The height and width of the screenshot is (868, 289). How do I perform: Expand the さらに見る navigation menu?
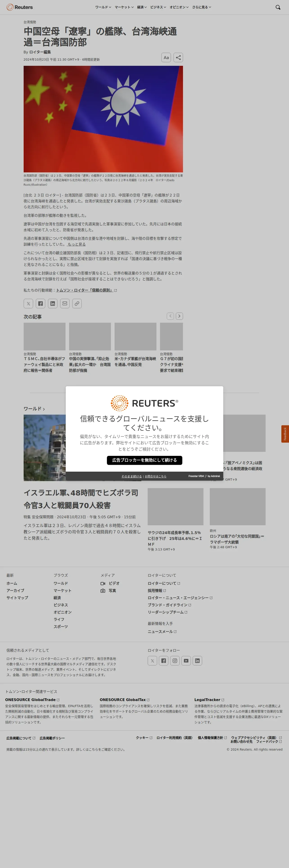click(x=201, y=7)
